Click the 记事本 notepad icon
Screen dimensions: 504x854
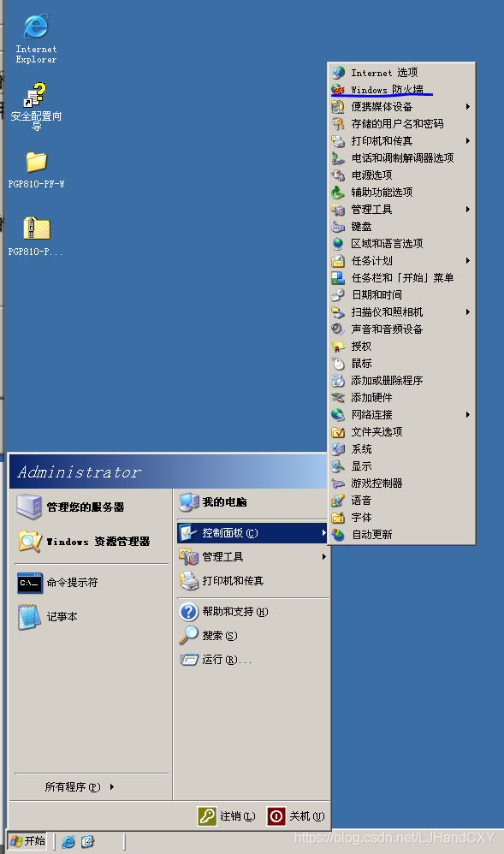[29, 617]
